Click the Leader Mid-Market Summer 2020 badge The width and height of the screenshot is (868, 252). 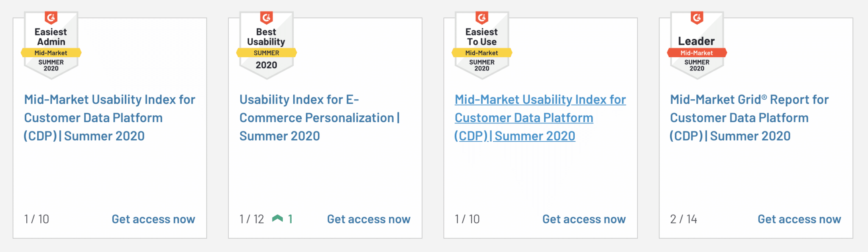697,45
